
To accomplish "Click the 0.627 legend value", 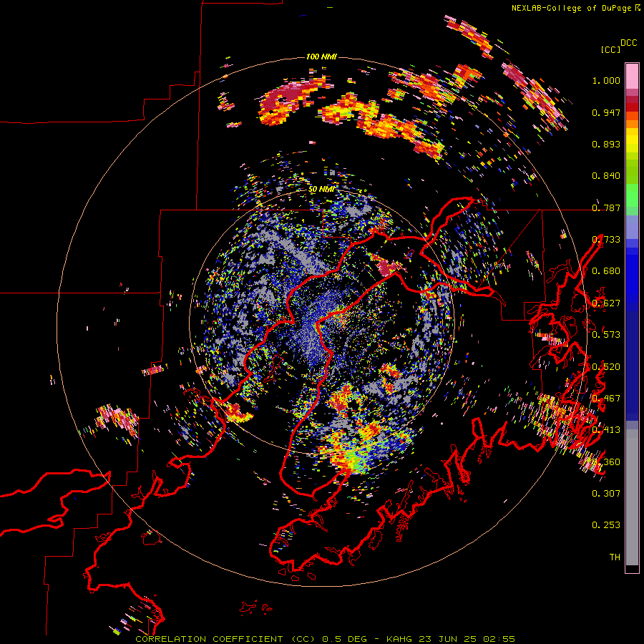I will (x=606, y=303).
